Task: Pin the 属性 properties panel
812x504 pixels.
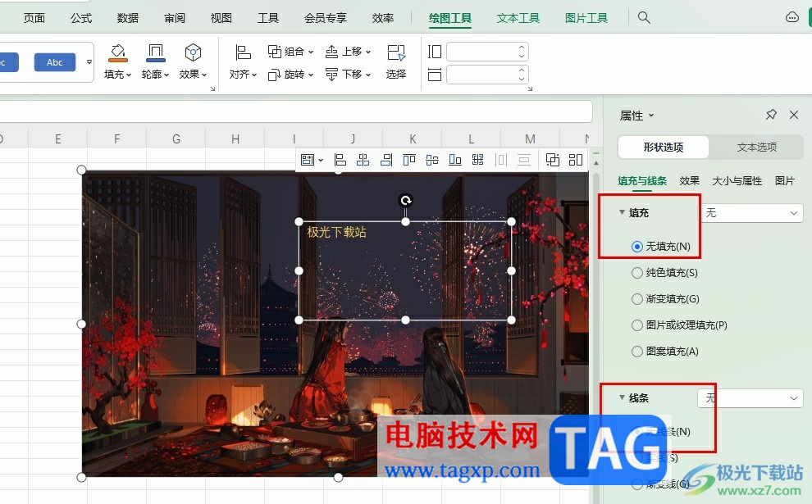Action: (x=771, y=115)
